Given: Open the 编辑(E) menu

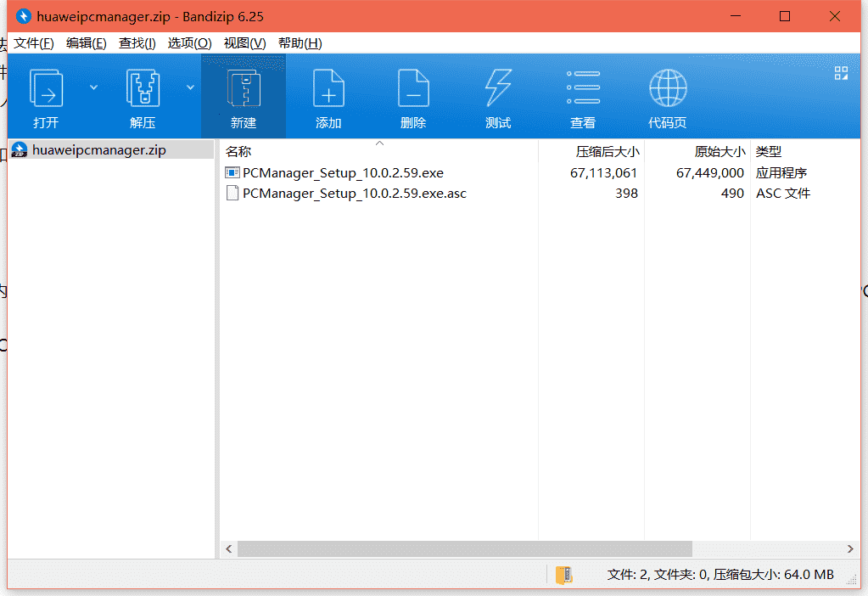Looking at the screenshot, I should 87,43.
